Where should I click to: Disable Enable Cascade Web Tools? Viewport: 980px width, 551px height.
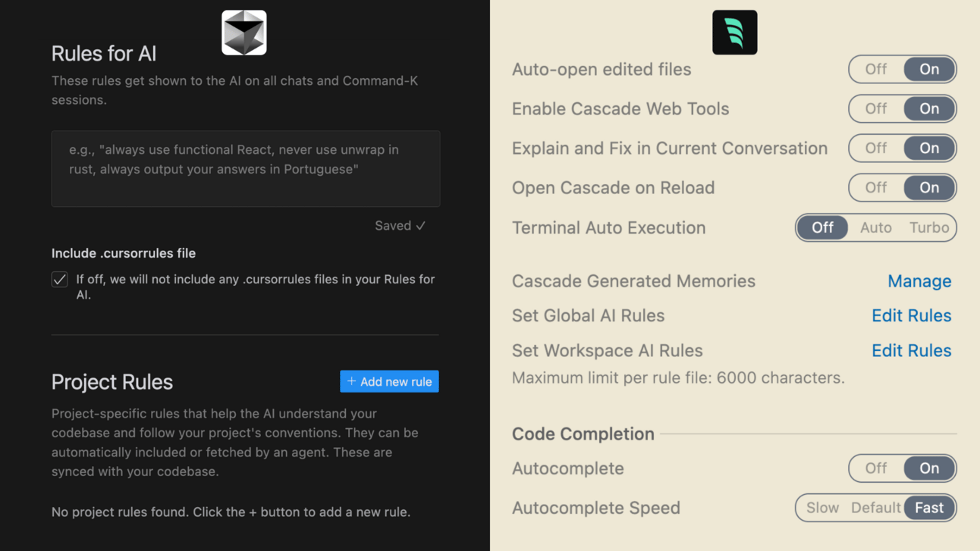point(876,108)
